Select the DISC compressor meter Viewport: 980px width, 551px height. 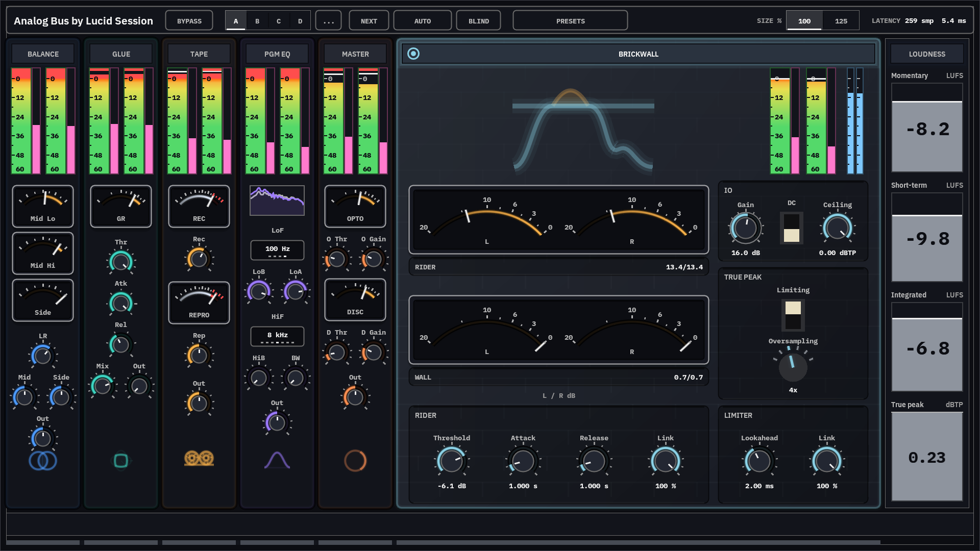(355, 299)
